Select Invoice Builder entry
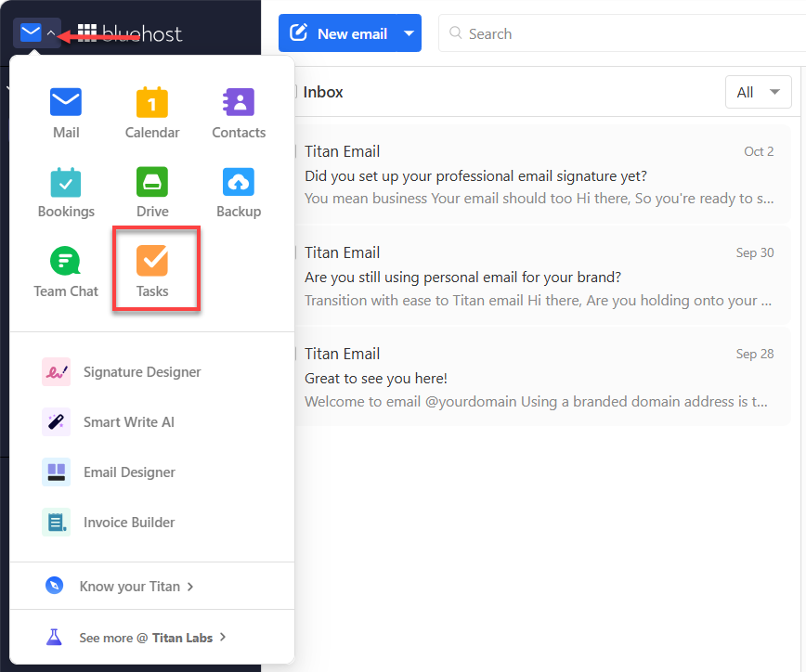The height and width of the screenshot is (672, 806). click(151, 522)
